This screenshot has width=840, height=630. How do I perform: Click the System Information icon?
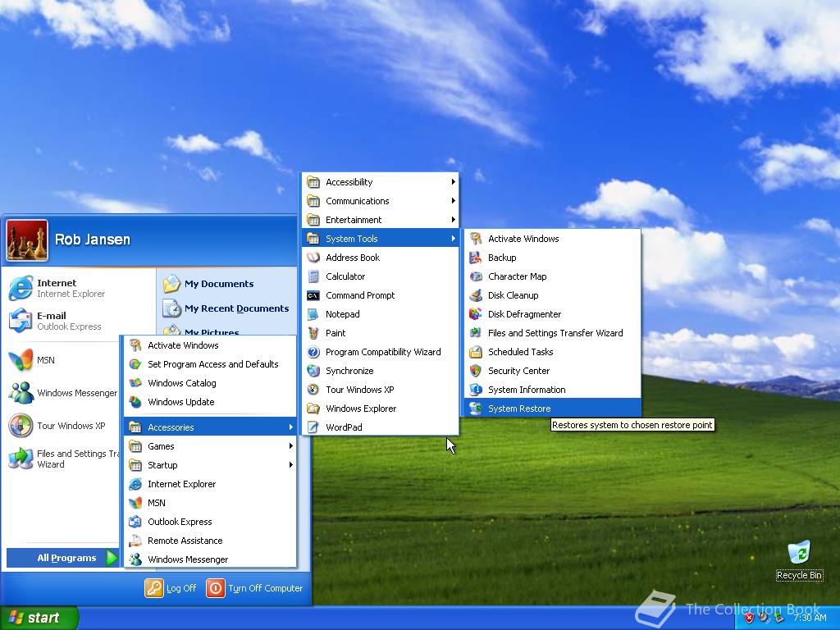(475, 390)
